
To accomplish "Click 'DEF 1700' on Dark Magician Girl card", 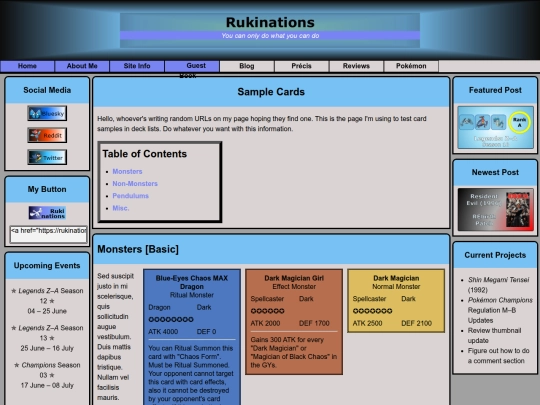I will [314, 323].
